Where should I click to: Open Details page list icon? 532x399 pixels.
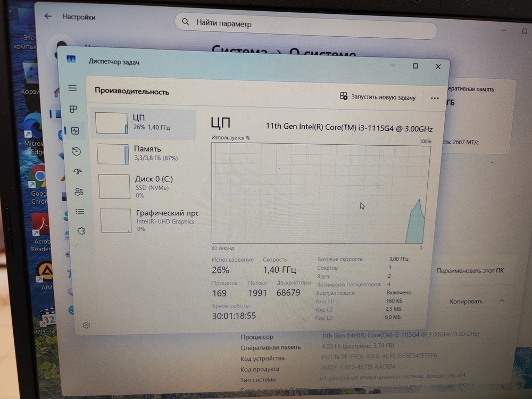(80, 212)
